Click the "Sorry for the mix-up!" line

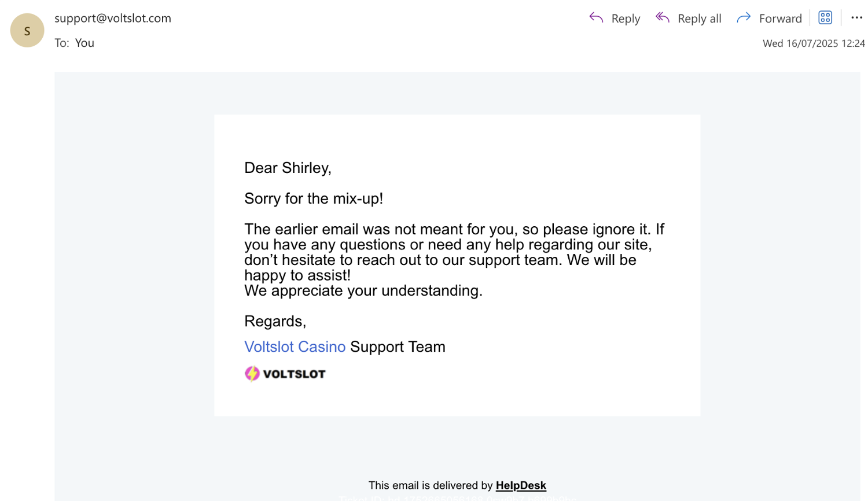click(x=314, y=198)
